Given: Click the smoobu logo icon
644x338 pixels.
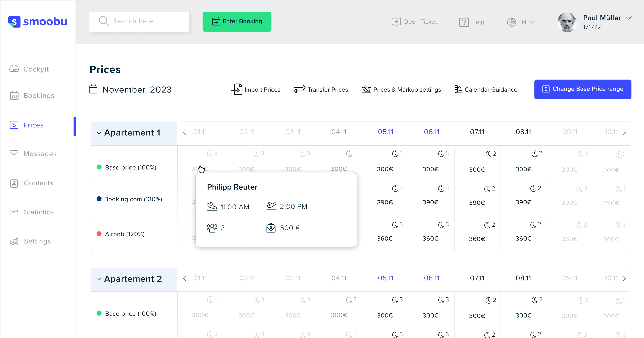Looking at the screenshot, I should (14, 22).
